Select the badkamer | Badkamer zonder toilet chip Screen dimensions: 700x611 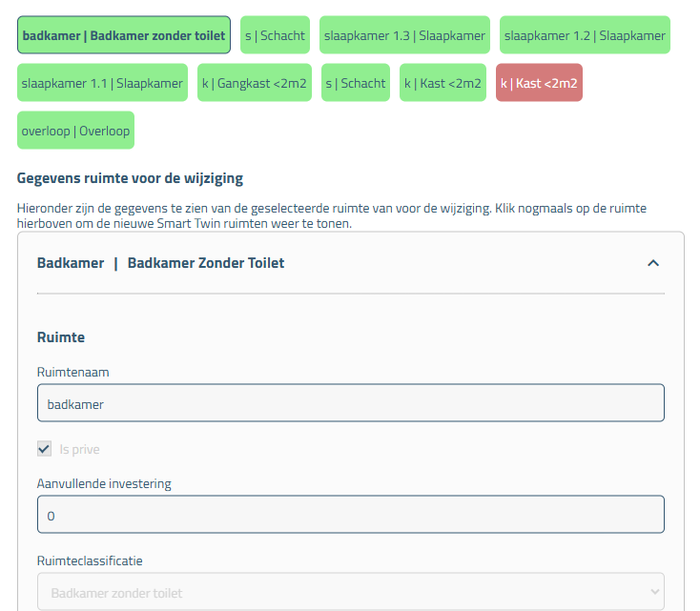124,35
